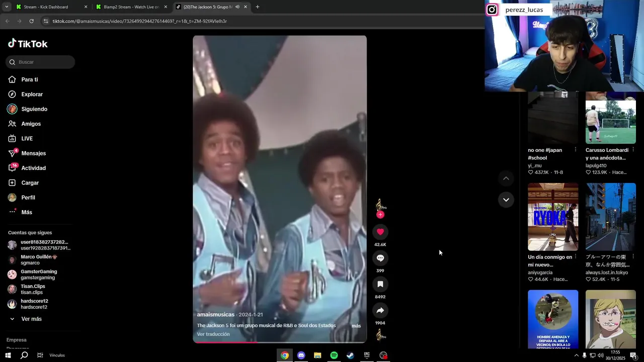Open Discord from taskbar
Screen dimensions: 644x362
point(301,355)
